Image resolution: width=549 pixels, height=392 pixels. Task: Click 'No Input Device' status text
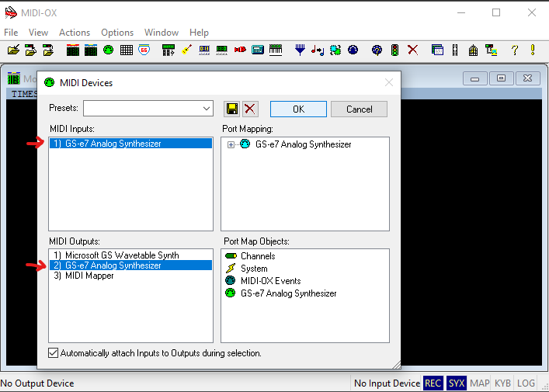click(x=387, y=383)
